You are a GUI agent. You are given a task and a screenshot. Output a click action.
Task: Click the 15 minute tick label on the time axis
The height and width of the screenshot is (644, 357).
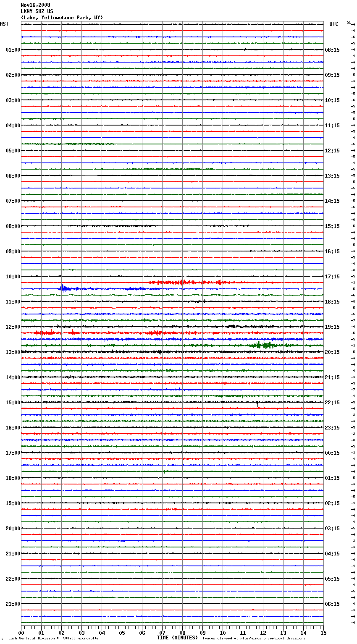pyautogui.click(x=323, y=633)
